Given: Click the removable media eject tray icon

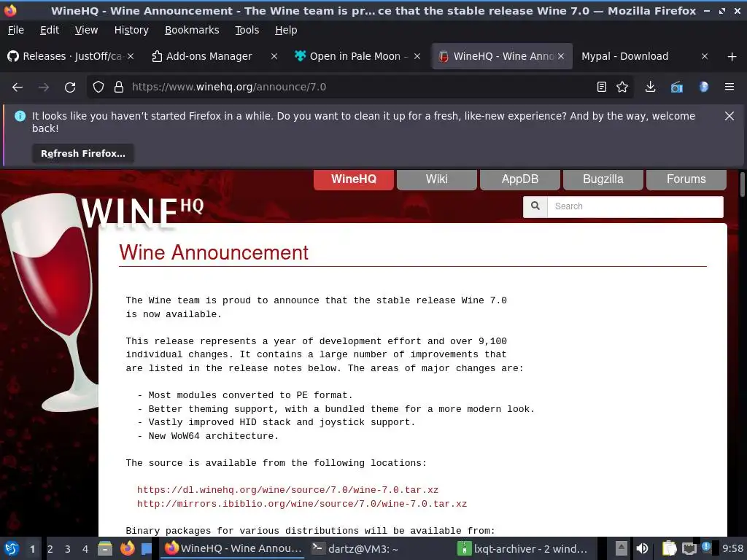Looking at the screenshot, I should tap(622, 548).
